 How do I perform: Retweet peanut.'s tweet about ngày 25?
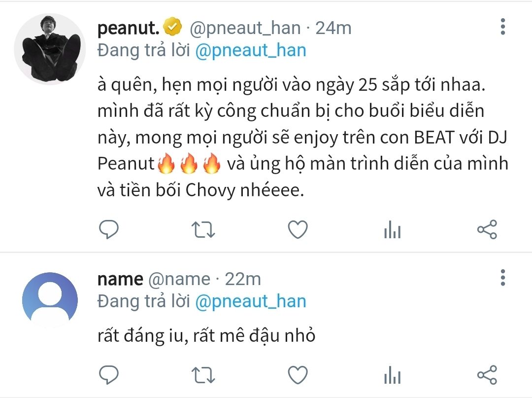[x=202, y=230]
